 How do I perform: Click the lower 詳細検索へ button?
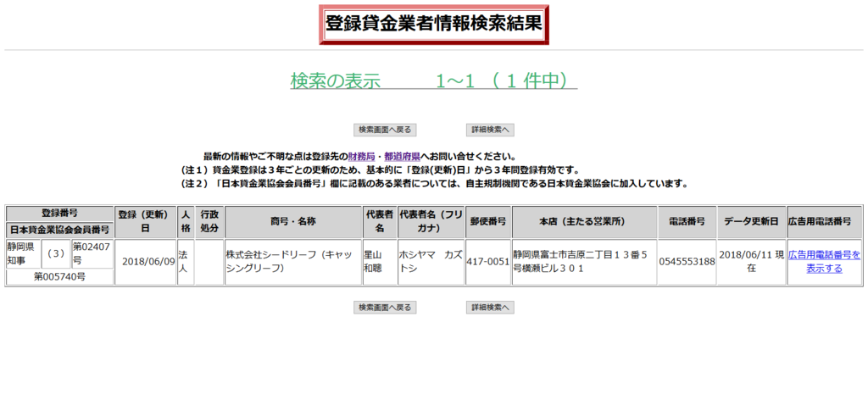490,308
